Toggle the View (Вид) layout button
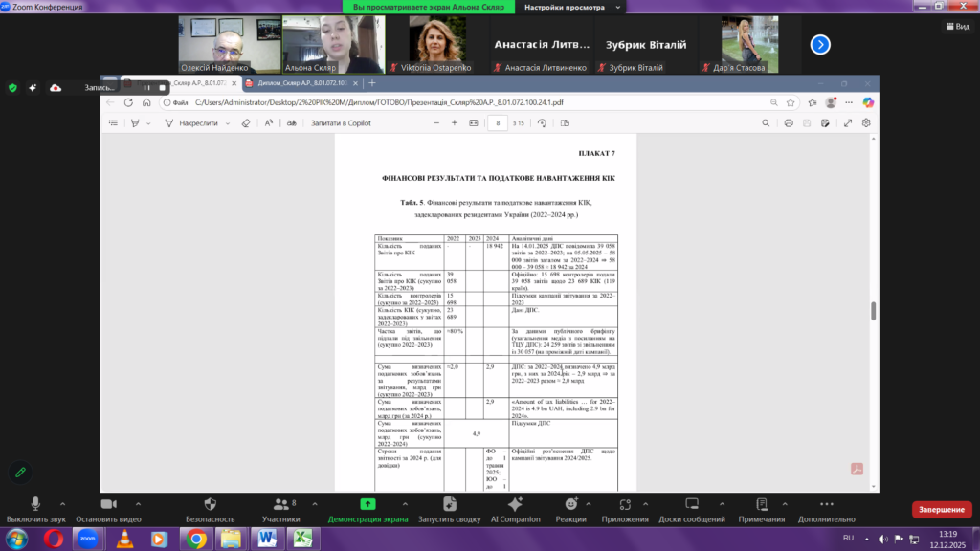Image resolution: width=980 pixels, height=551 pixels. (x=957, y=27)
